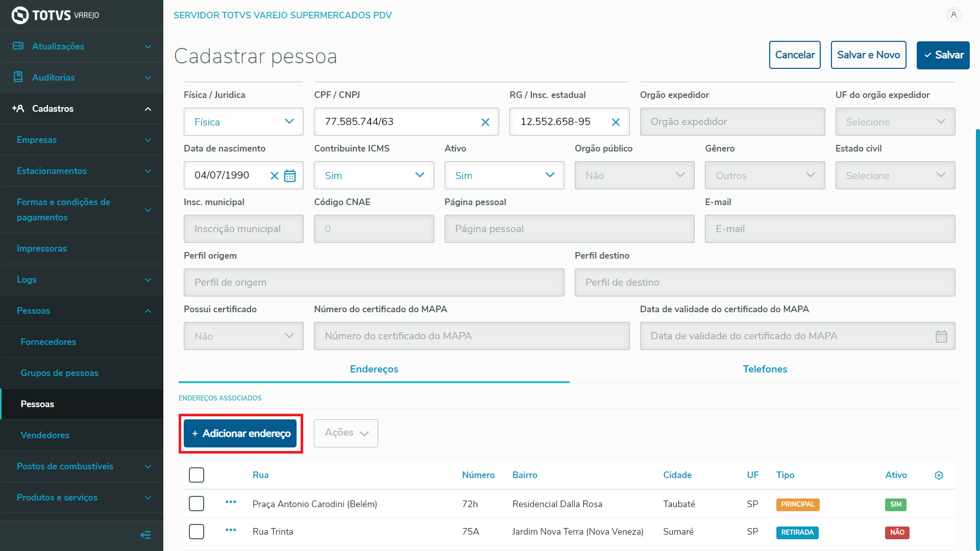Switch to the Telefones tab

tap(765, 369)
